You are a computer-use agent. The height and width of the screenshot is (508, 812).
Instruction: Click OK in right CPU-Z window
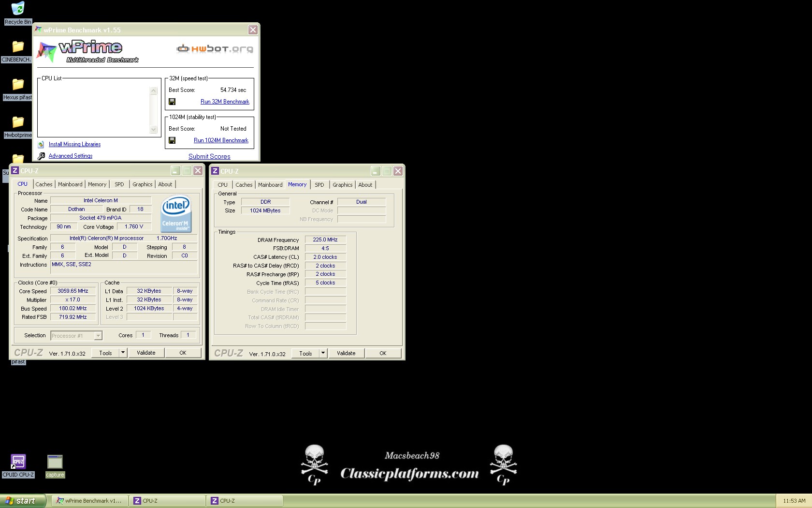(383, 353)
